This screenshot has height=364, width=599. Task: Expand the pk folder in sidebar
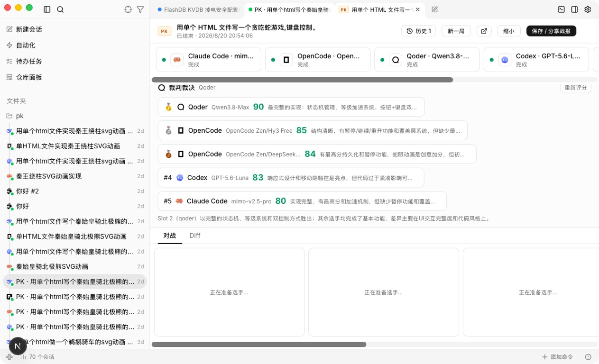coord(74,116)
